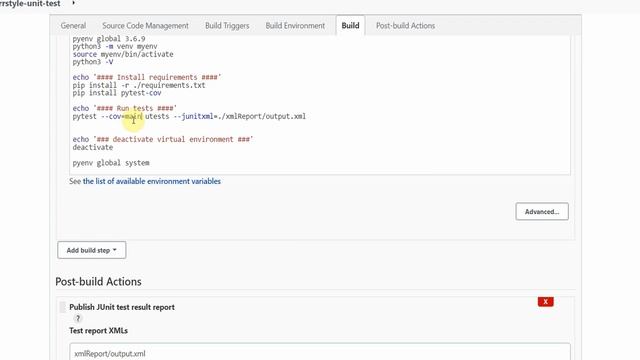Image resolution: width=640 pixels, height=360 pixels.
Task: Click the 'source myenv/bin/activate' line
Action: pyautogui.click(x=123, y=54)
